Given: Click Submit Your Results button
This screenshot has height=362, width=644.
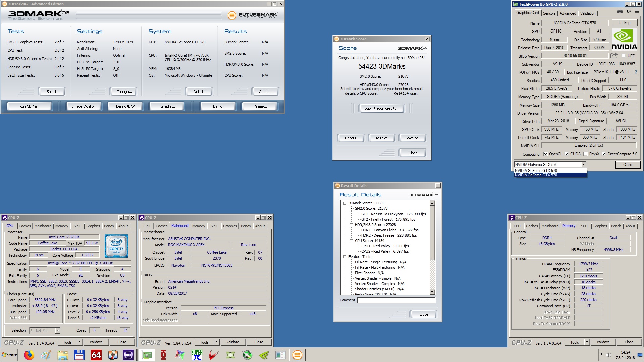Looking at the screenshot, I should [x=382, y=108].
